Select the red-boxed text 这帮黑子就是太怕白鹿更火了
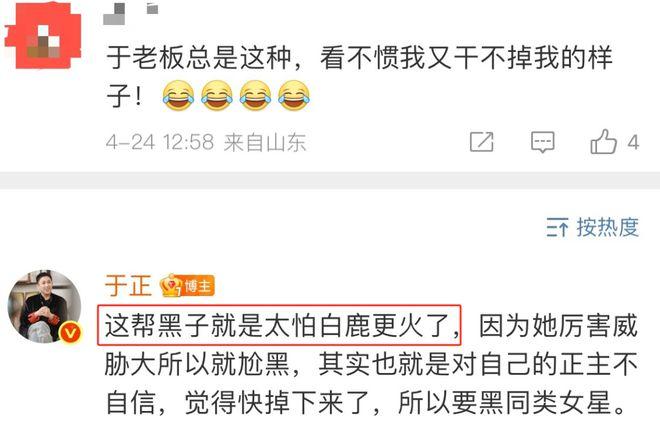 point(279,325)
